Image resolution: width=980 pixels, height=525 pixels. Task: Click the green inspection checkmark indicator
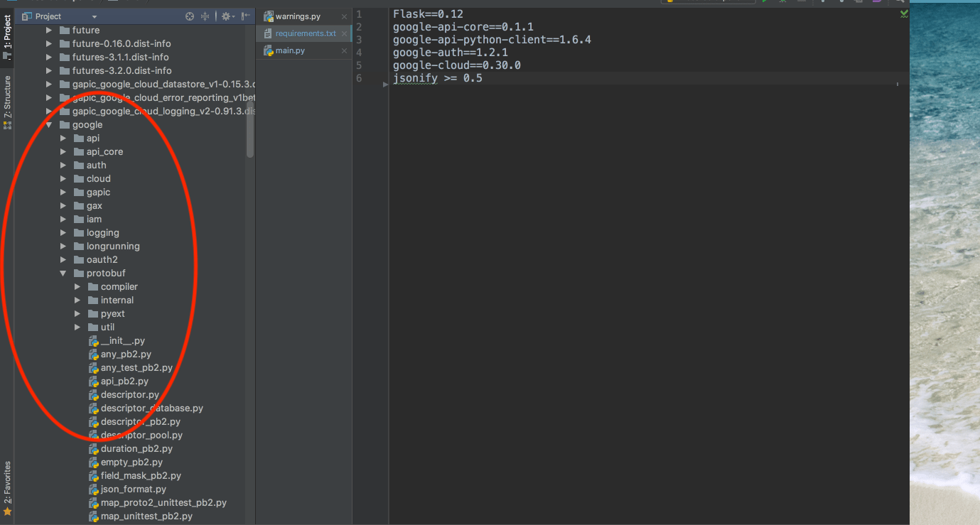coord(904,13)
